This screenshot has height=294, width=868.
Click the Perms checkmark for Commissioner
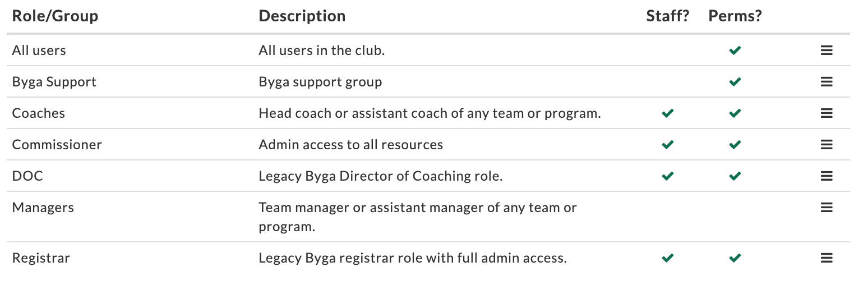735,145
